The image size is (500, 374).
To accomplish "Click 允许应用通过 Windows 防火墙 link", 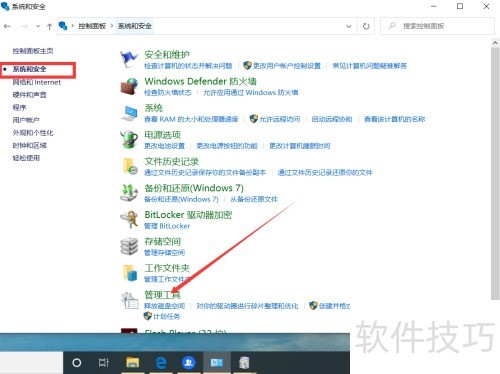I will point(251,92).
